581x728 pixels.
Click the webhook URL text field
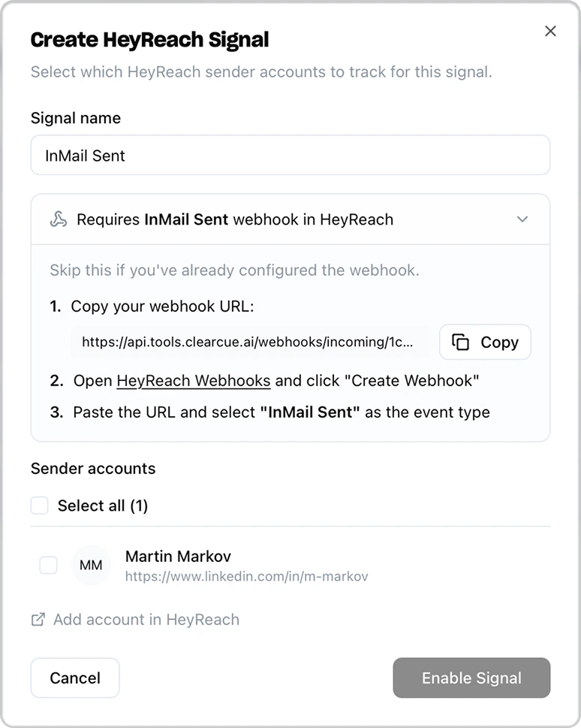(248, 342)
